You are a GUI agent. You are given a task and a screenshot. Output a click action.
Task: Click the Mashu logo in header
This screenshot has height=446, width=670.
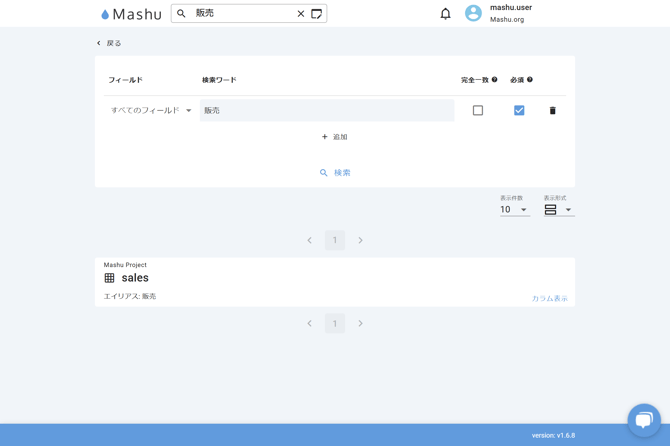point(131,14)
